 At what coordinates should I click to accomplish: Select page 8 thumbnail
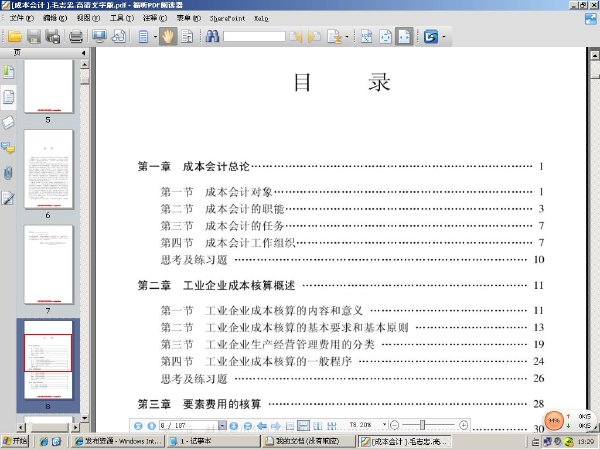[48, 360]
